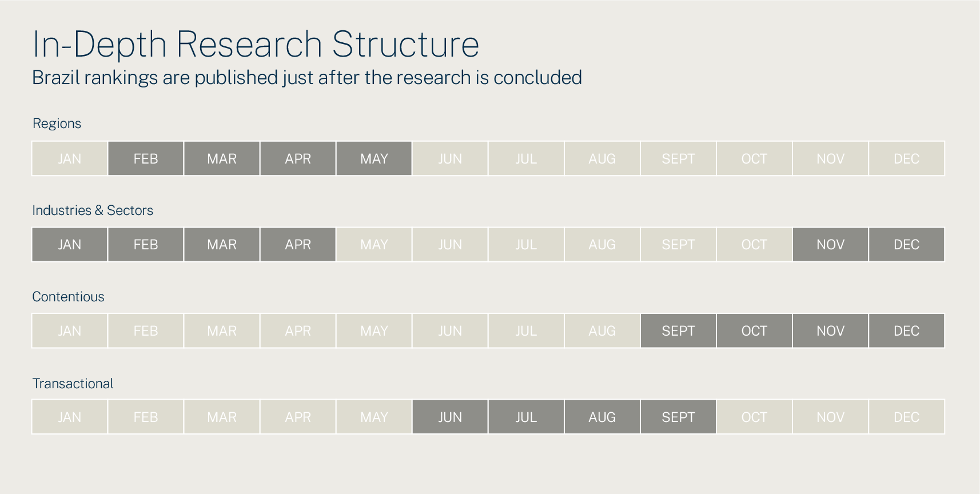Click OCT in the Transactional row
This screenshot has width=980, height=494.
[x=754, y=417]
